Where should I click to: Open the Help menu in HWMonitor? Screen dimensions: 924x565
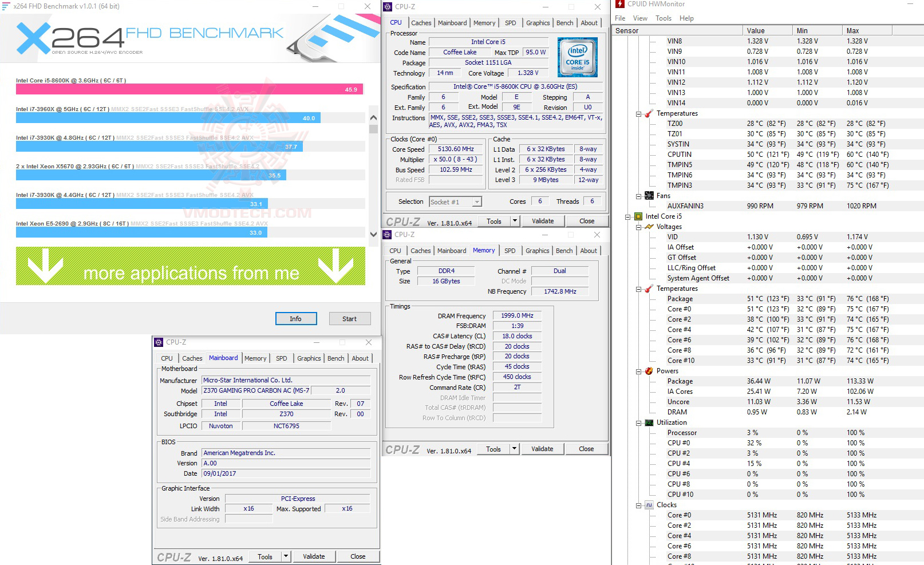tap(686, 18)
